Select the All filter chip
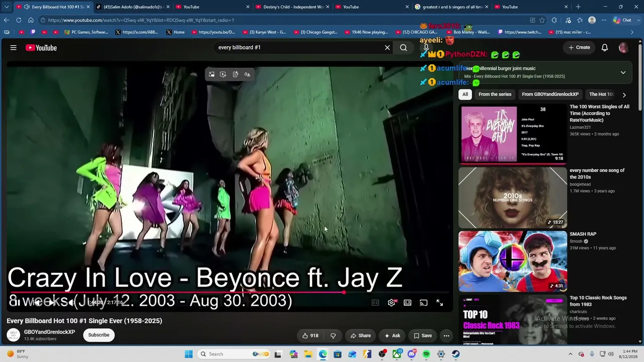This screenshot has width=644, height=362. click(x=465, y=95)
